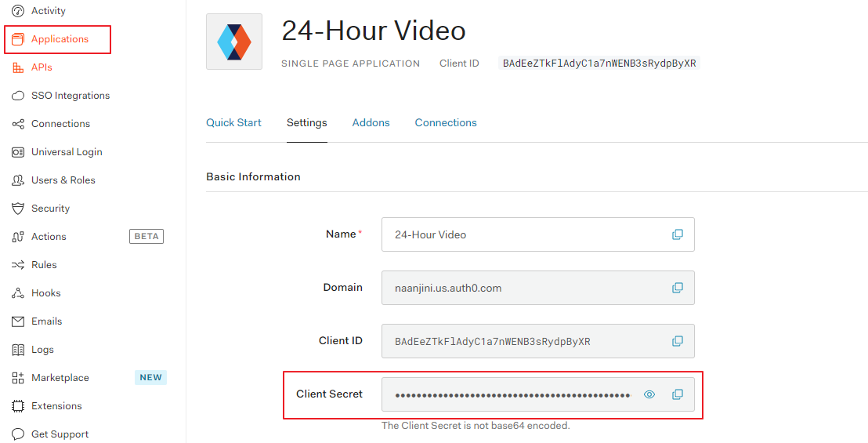
Task: Click the Marketplace grid-plus icon
Action: [18, 378]
